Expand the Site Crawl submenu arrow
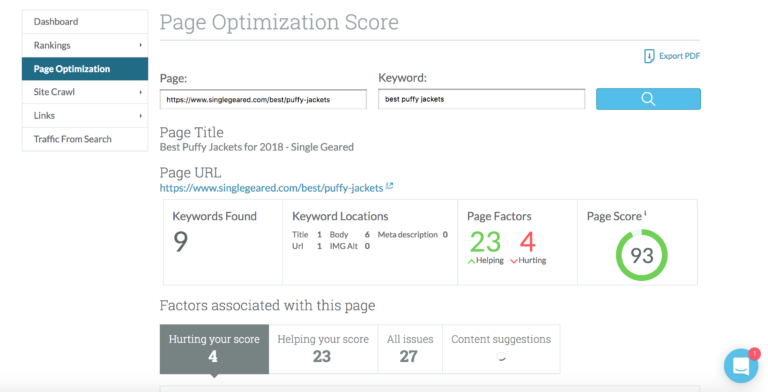The image size is (768, 392). (x=141, y=92)
